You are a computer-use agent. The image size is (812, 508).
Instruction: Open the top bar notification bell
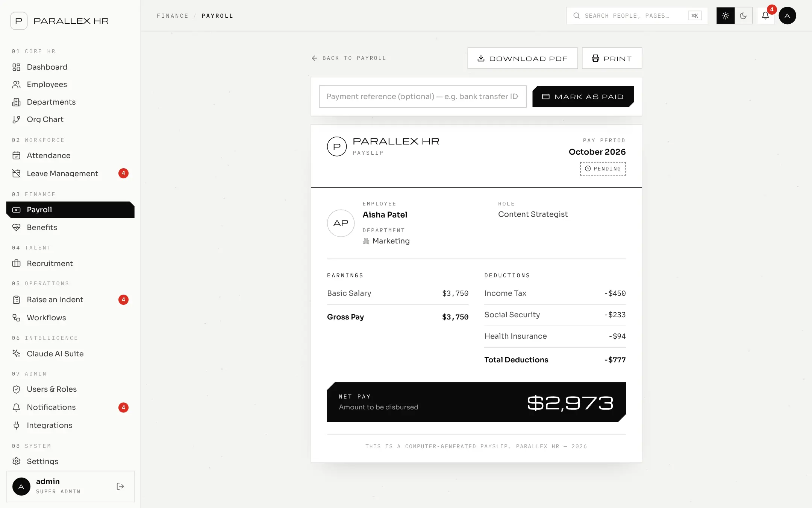coord(765,16)
